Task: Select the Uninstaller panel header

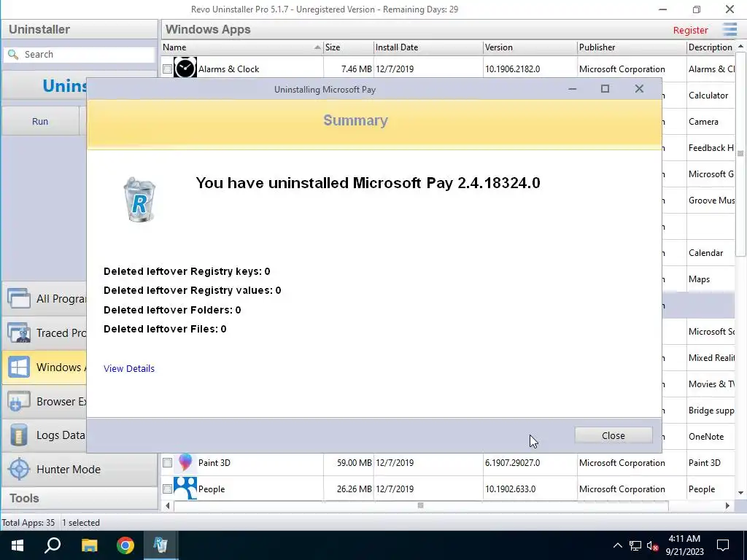Action: [x=79, y=29]
